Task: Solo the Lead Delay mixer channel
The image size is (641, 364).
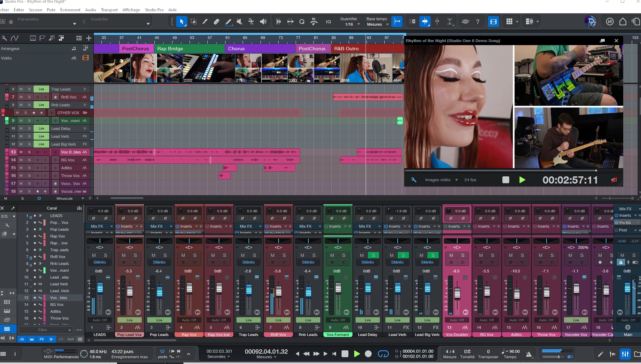Action: point(373,255)
